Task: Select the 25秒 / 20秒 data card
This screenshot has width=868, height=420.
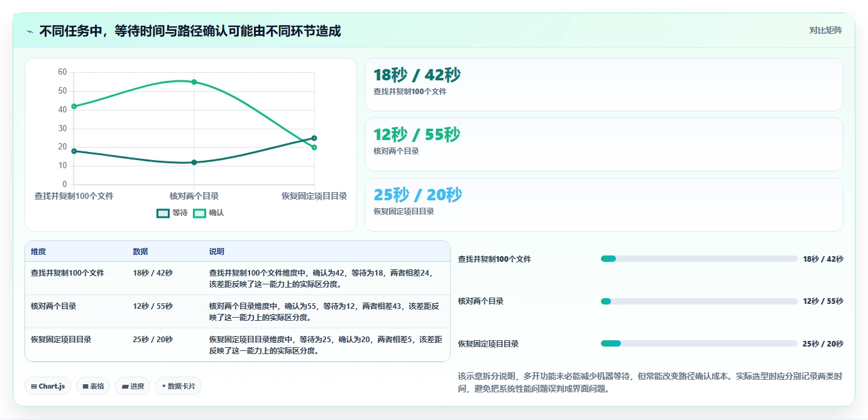Action: (x=603, y=205)
